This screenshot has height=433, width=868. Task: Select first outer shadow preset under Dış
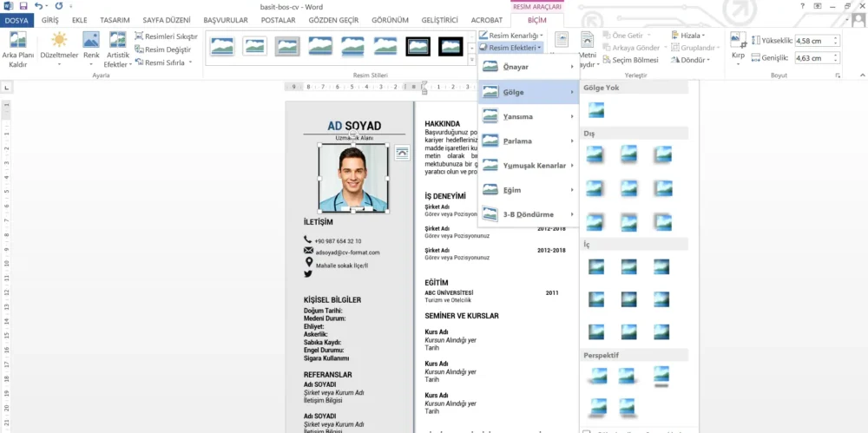click(x=595, y=154)
